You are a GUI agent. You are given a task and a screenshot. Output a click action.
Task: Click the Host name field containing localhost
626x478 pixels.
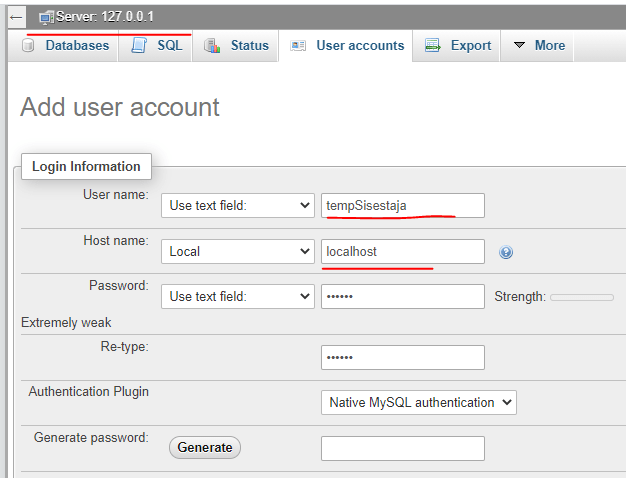pos(402,251)
